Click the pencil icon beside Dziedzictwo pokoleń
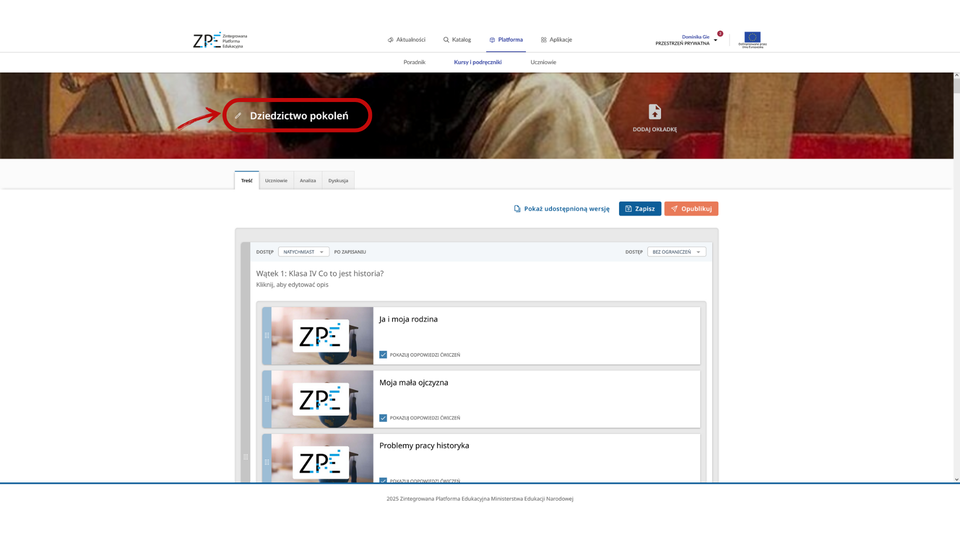The width and height of the screenshot is (960, 540). point(238,116)
